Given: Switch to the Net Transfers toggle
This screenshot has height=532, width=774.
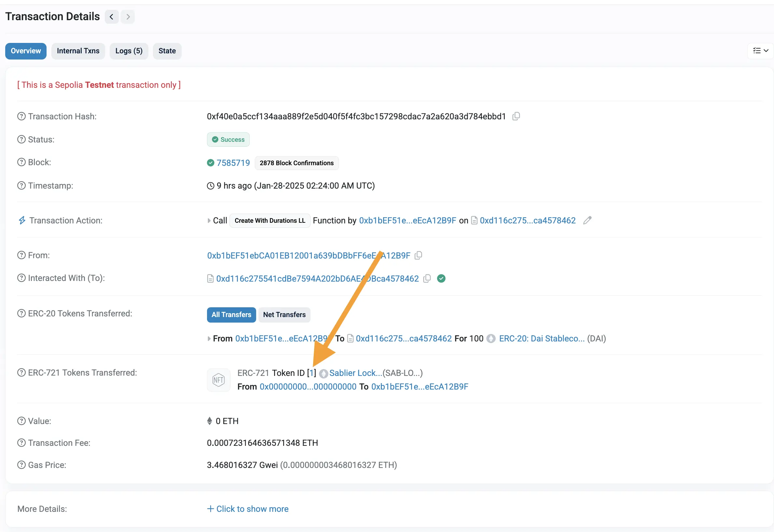Looking at the screenshot, I should coord(284,314).
